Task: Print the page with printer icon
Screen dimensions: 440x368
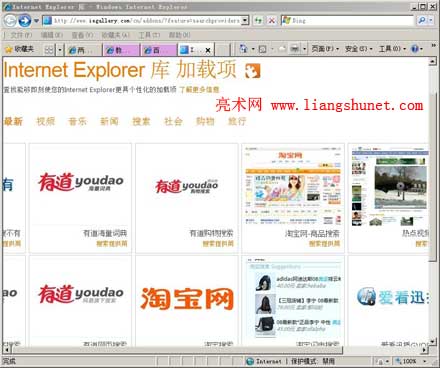Action: [x=295, y=49]
